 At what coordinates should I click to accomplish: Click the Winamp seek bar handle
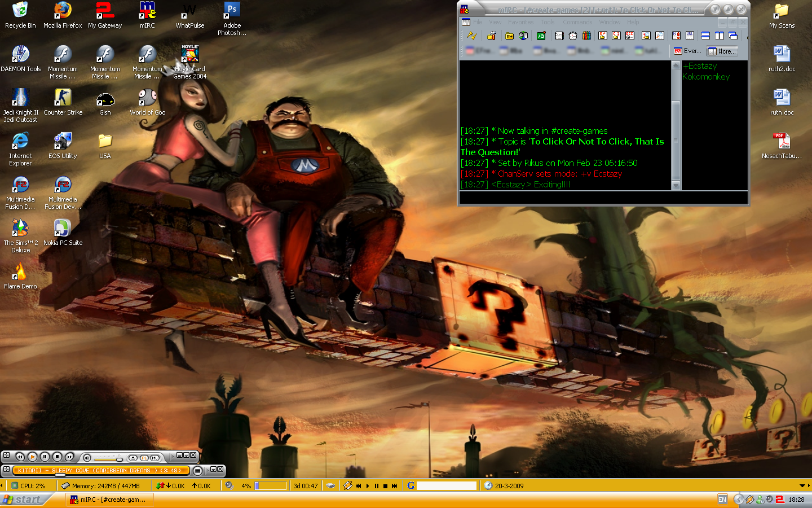point(60,475)
